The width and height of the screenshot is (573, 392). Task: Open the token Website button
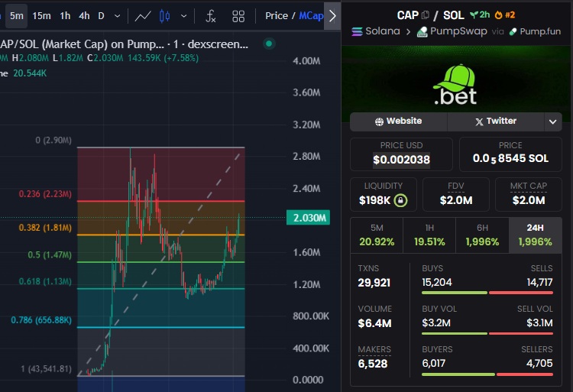click(x=398, y=121)
